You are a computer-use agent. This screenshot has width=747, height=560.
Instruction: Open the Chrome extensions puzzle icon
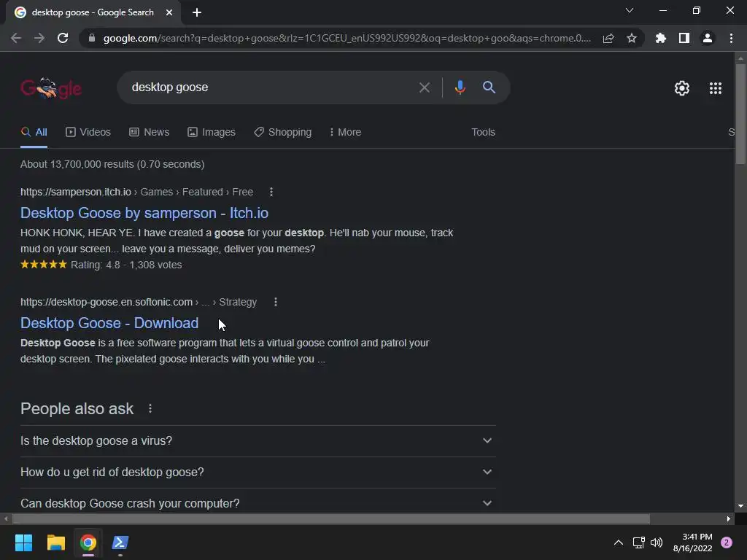(661, 38)
